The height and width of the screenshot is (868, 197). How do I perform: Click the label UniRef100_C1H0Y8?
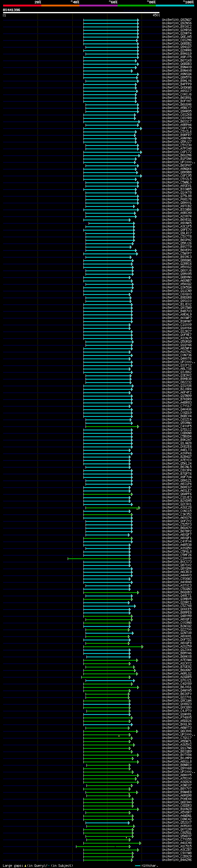pyautogui.click(x=177, y=558)
